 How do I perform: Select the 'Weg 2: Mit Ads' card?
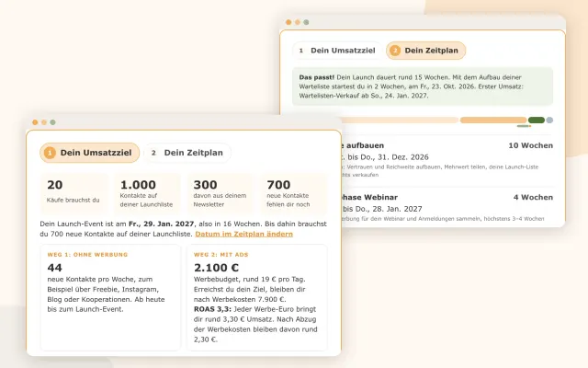(x=257, y=297)
